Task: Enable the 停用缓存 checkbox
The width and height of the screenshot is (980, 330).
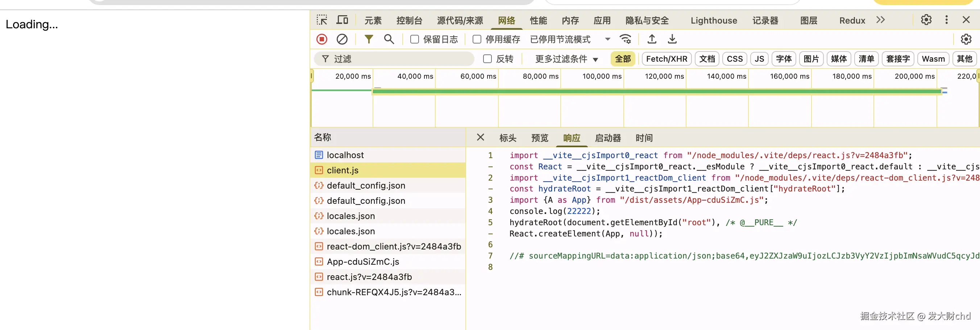Action: point(477,40)
